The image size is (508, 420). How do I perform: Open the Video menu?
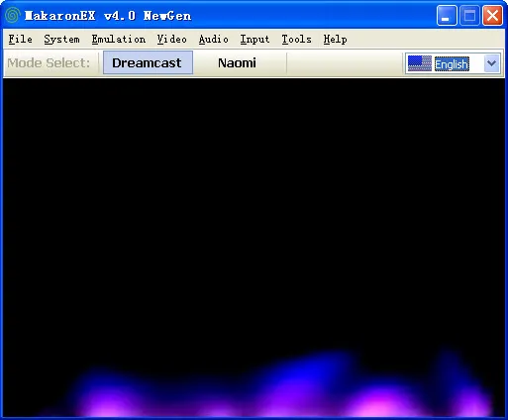pyautogui.click(x=171, y=40)
